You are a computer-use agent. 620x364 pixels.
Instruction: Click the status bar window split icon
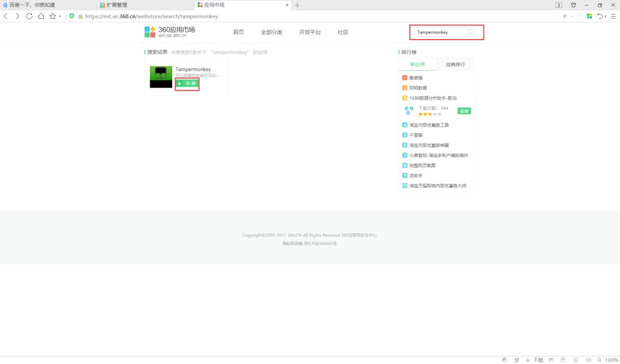pos(576,359)
